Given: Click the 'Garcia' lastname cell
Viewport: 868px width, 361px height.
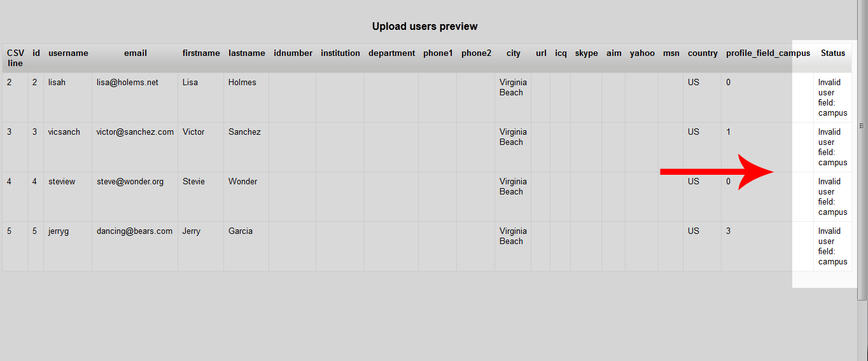Looking at the screenshot, I should pos(241,231).
